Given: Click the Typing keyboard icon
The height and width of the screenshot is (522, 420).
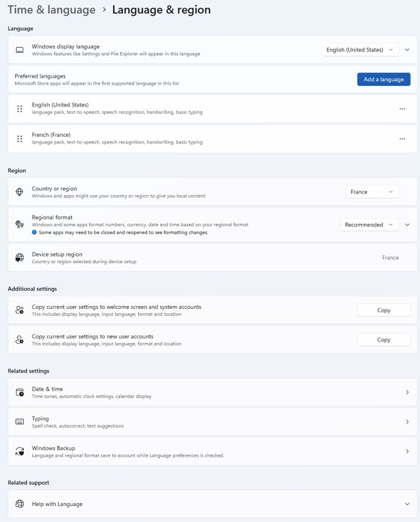Looking at the screenshot, I should point(20,422).
